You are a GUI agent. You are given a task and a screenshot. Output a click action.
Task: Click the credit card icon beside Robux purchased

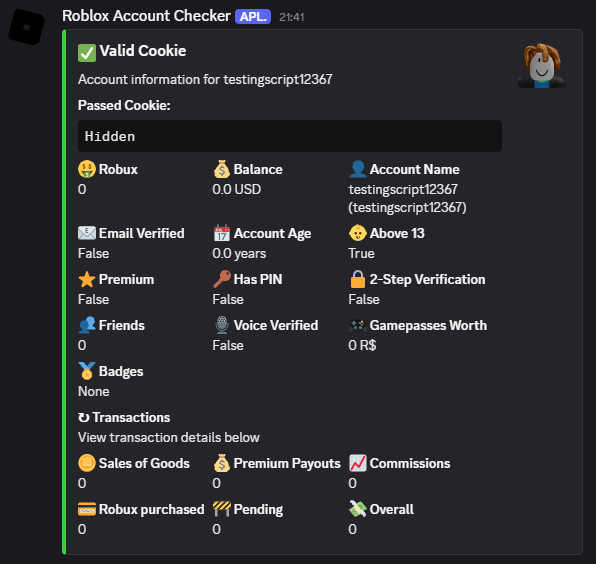point(87,509)
